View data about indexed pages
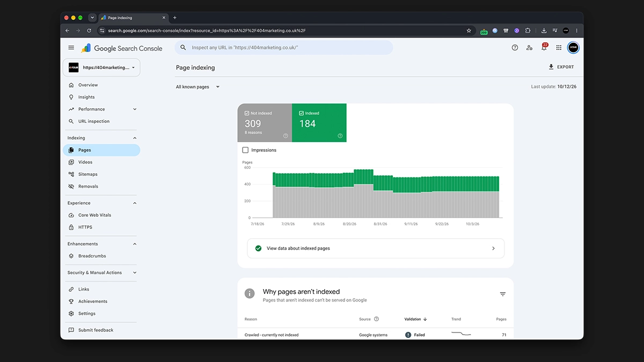This screenshot has height=362, width=644. pyautogui.click(x=376, y=248)
